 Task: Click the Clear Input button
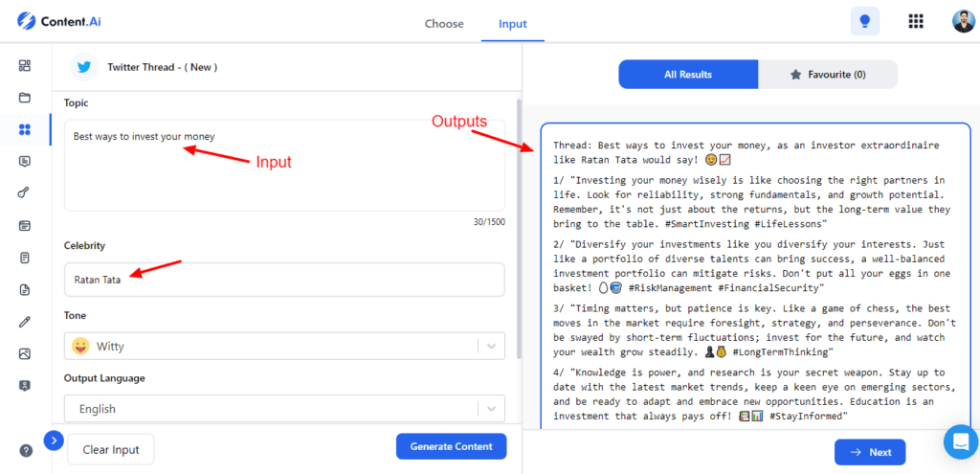pos(111,450)
